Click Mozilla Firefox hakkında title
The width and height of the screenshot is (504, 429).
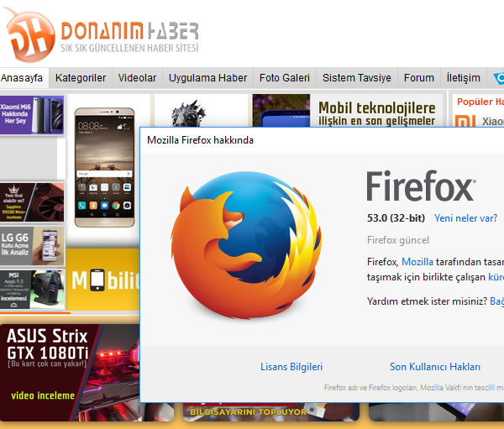pos(200,140)
